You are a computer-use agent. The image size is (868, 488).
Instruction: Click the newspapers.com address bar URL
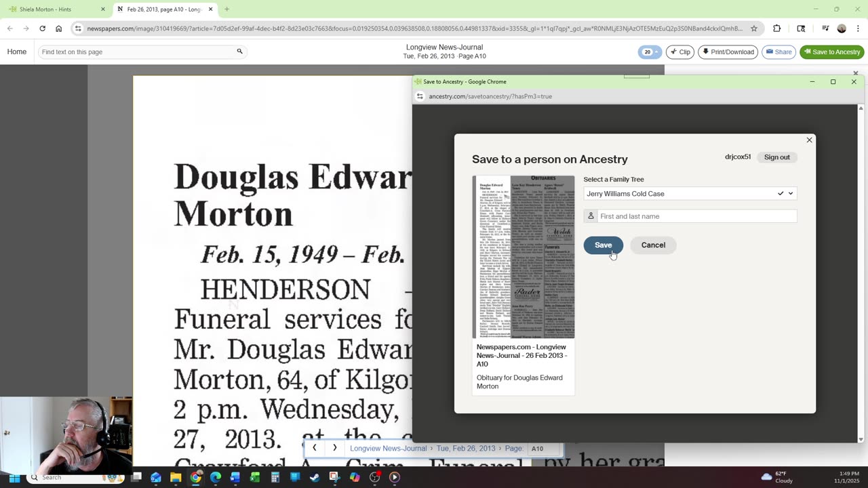coord(414,28)
